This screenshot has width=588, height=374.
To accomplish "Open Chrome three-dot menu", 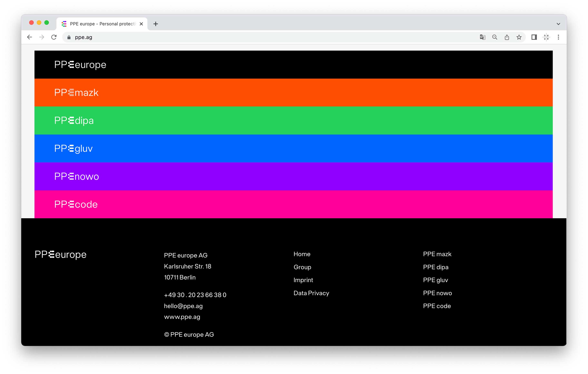I will click(x=558, y=37).
